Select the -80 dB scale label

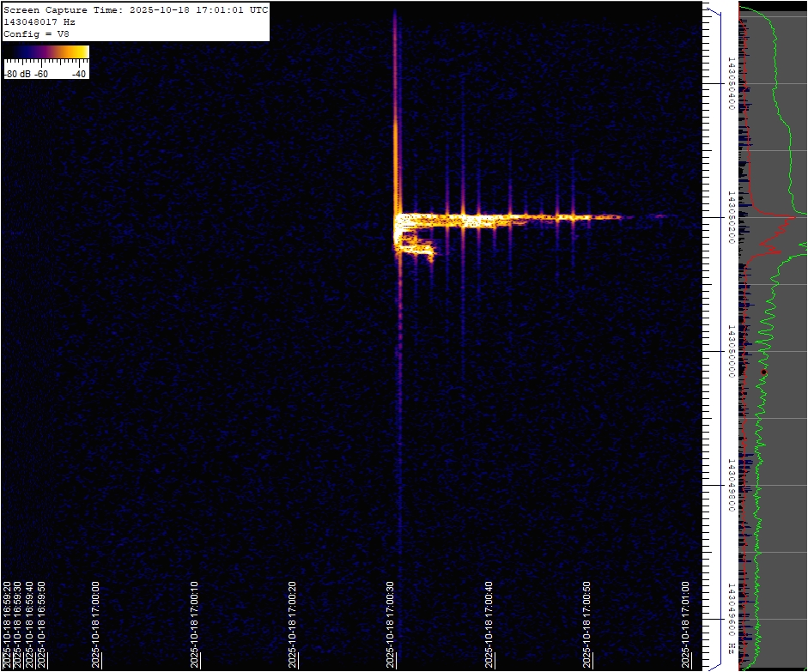[19, 74]
